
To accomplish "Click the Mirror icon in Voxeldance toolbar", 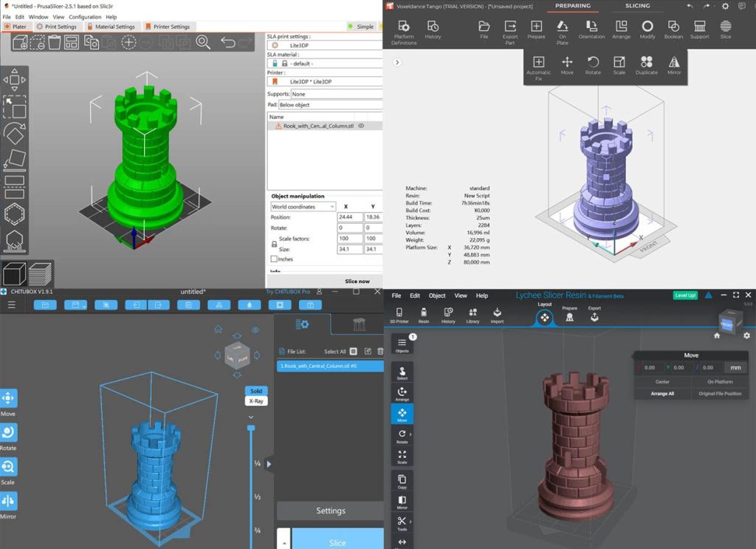I will point(673,64).
